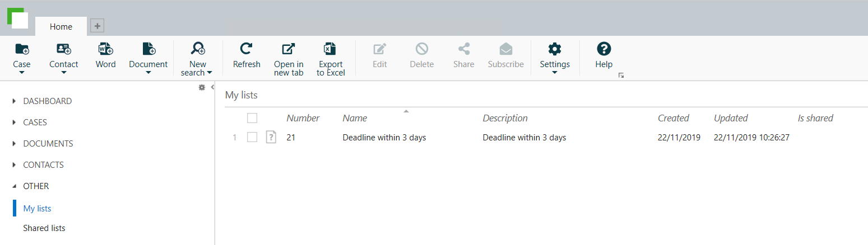This screenshot has height=245, width=868.
Task: Open the Help icon
Action: 604,49
